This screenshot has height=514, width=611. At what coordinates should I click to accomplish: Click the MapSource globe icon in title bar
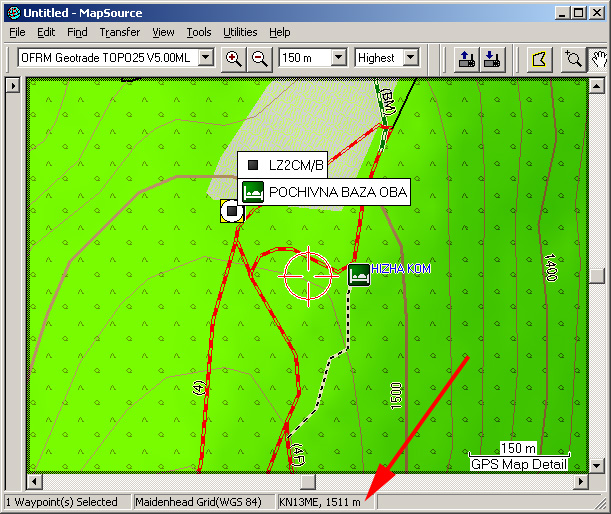(x=14, y=13)
